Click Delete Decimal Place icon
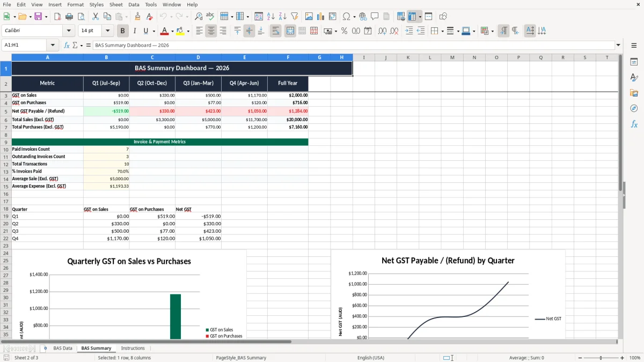This screenshot has height=362, width=644. click(x=394, y=31)
